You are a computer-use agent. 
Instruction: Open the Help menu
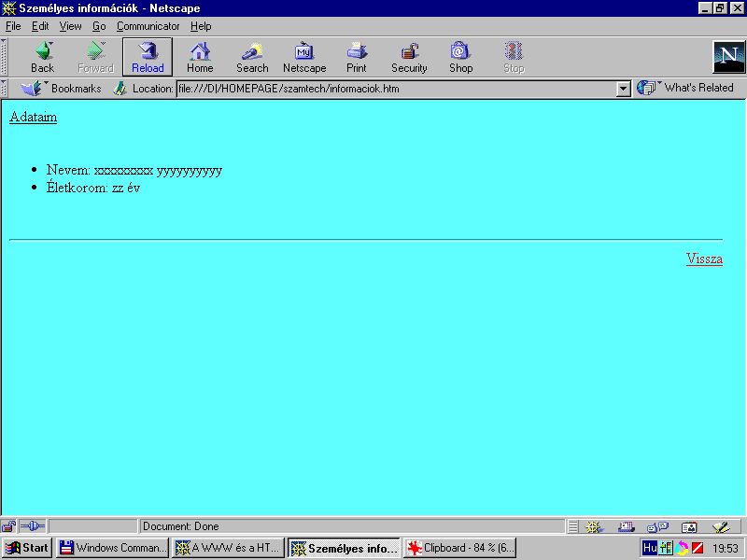click(201, 26)
